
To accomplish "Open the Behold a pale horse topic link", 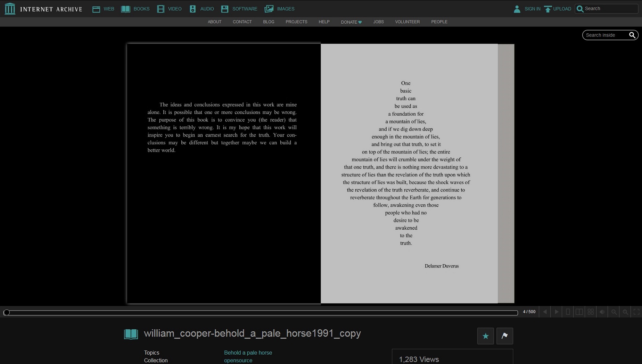I will point(248,353).
